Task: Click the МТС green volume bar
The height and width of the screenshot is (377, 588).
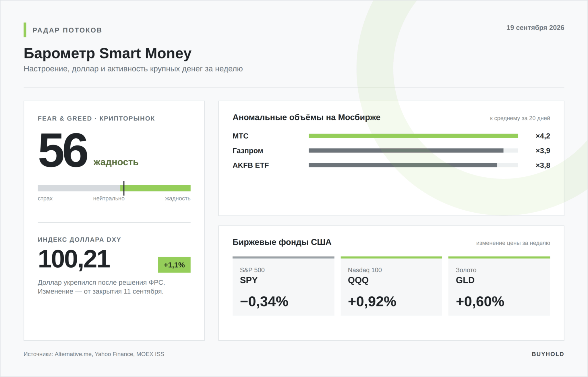Action: 413,136
